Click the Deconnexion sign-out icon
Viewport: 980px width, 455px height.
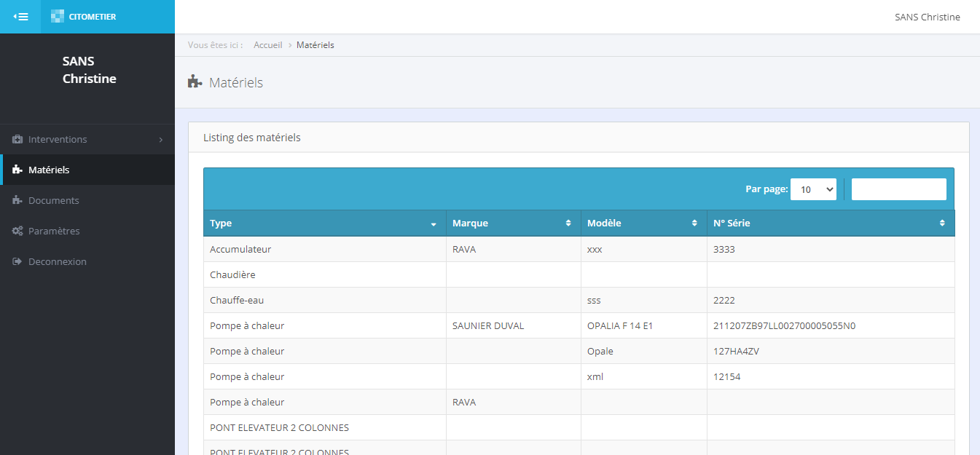tap(17, 261)
